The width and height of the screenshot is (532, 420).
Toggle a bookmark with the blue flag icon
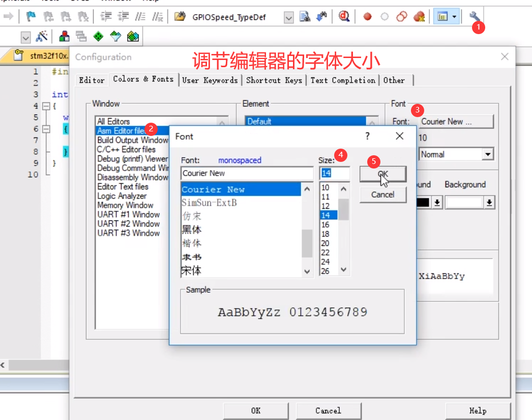(31, 16)
